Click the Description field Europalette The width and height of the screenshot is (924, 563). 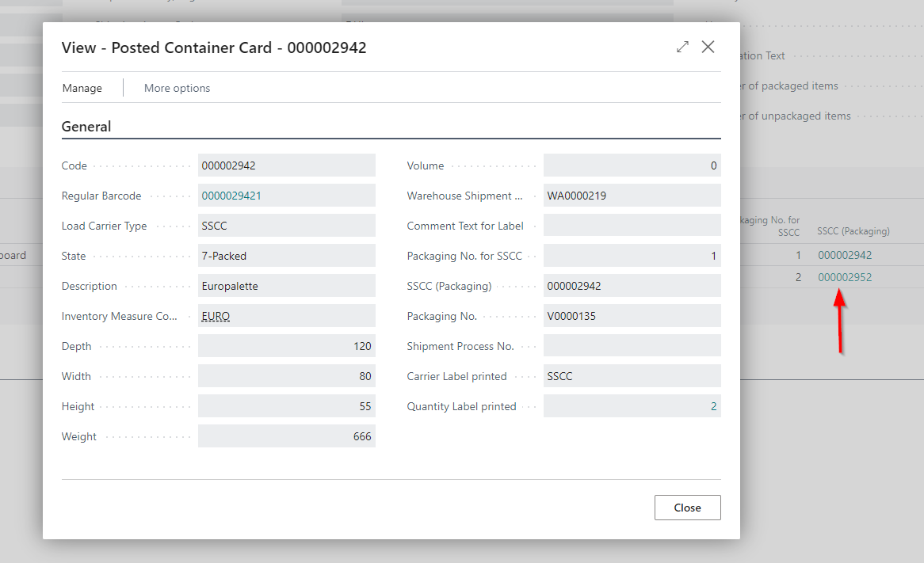point(286,286)
